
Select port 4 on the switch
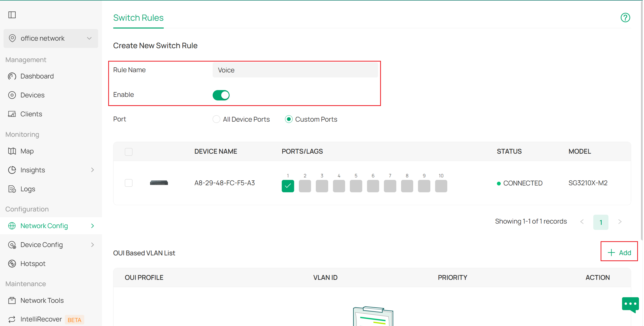339,186
